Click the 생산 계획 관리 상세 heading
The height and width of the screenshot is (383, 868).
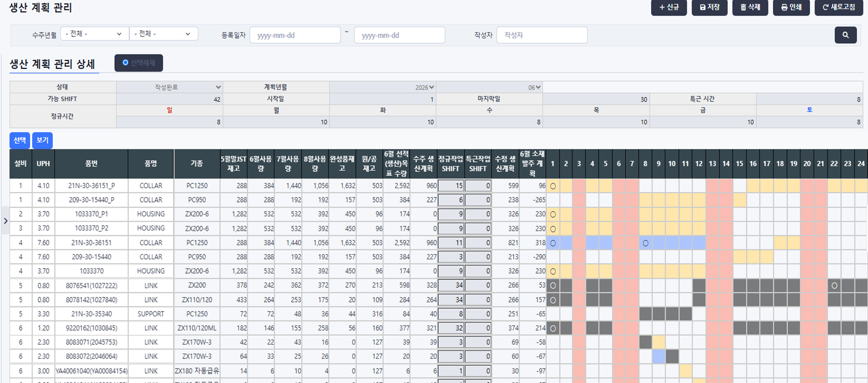[x=52, y=63]
